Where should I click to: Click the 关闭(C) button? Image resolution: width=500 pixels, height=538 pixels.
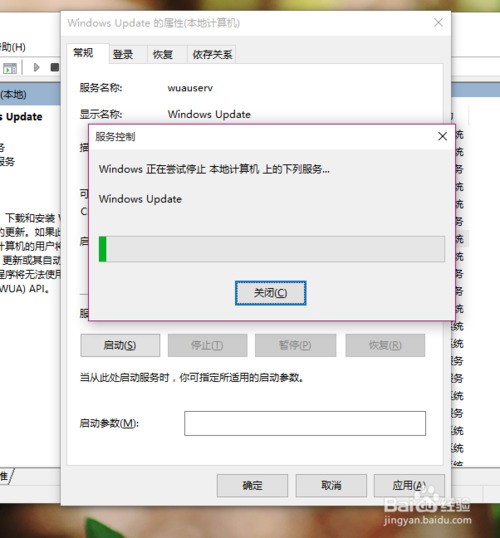click(270, 293)
